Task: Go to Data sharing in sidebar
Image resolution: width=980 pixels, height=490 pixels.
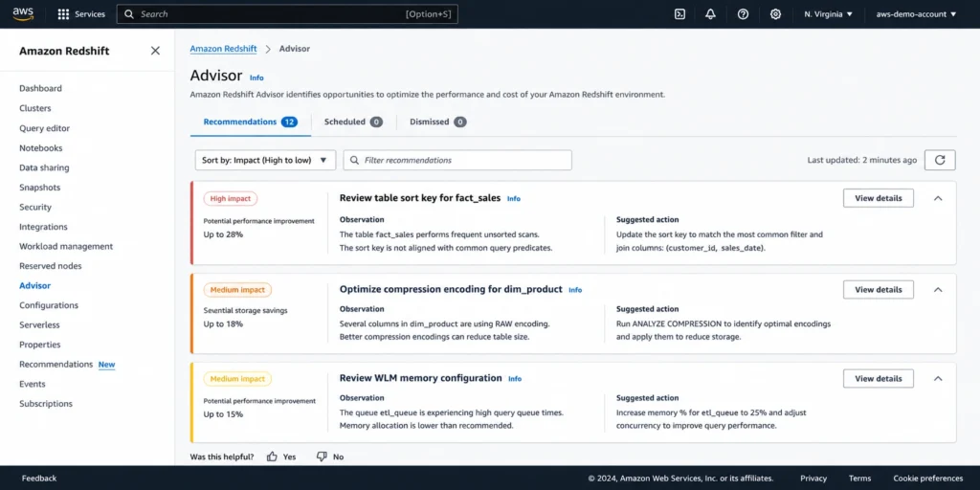Action: click(x=44, y=167)
